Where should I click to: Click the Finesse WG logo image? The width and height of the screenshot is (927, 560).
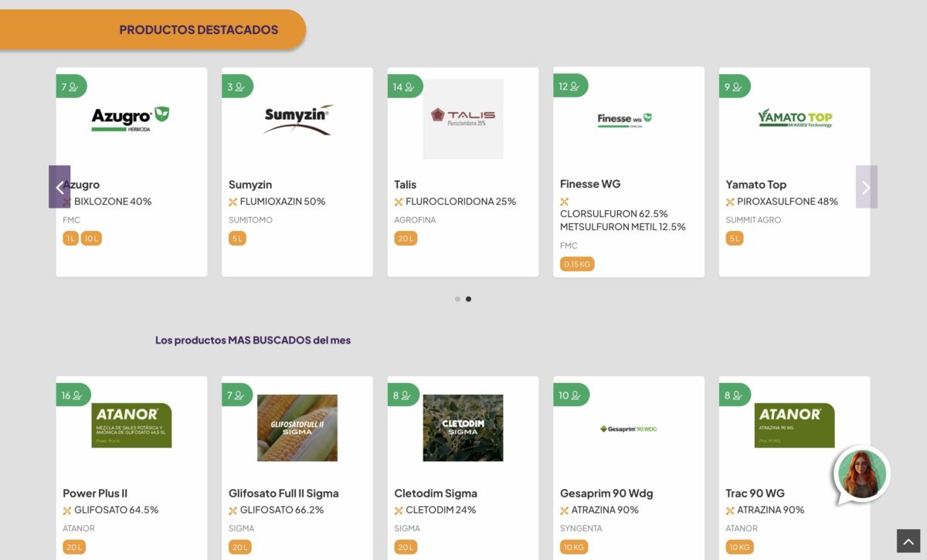(624, 119)
